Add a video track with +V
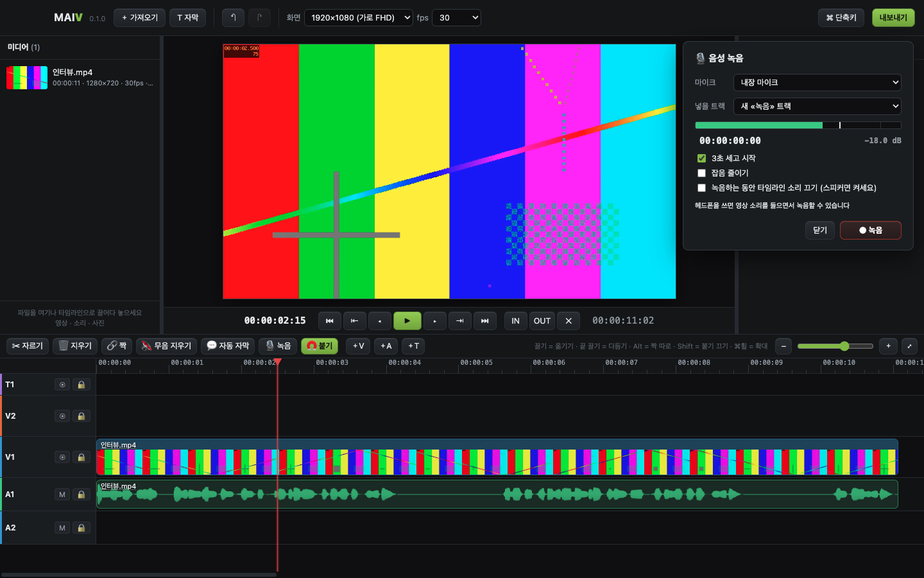This screenshot has width=924, height=578. [x=358, y=346]
